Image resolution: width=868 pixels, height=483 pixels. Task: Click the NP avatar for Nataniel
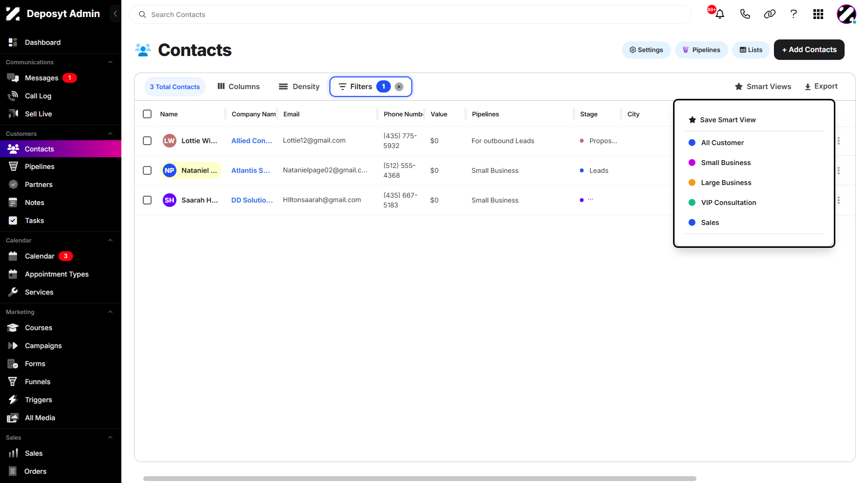tap(170, 170)
